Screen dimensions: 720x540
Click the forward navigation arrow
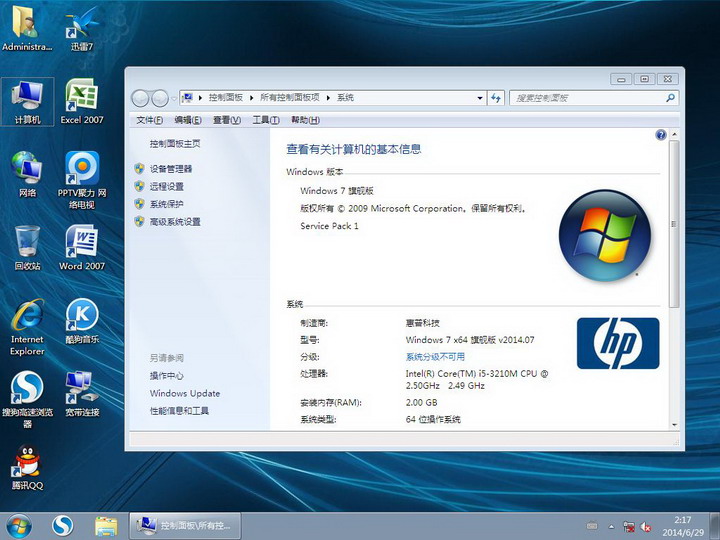pos(159,98)
